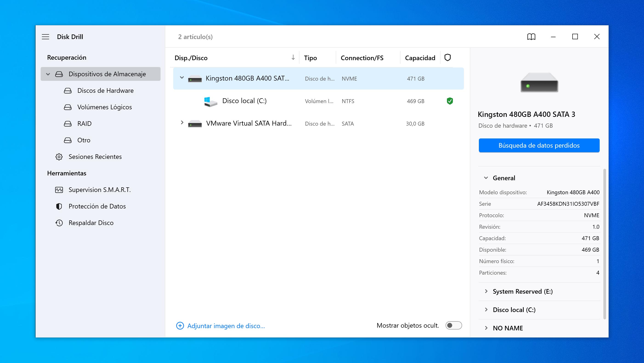Click the S.M.A.R.T. monitor graph icon
Viewport: 644px width, 363px height.
(59, 190)
